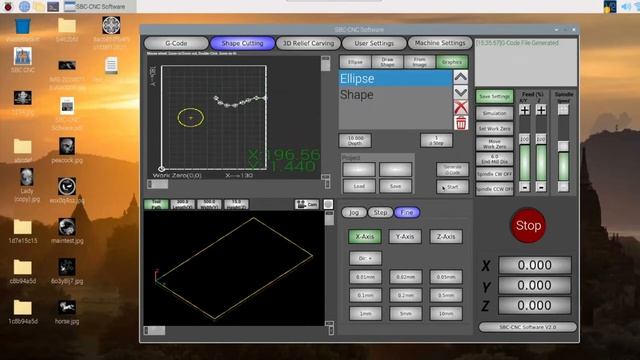Click the Move Work Zero button
Viewport: 640px width, 360px height.
point(494,144)
